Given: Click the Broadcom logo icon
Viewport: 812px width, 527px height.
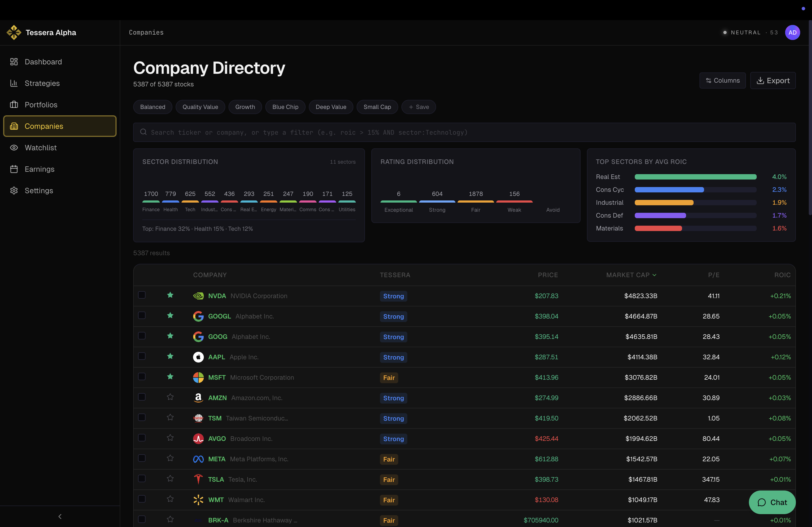Looking at the screenshot, I should 198,439.
